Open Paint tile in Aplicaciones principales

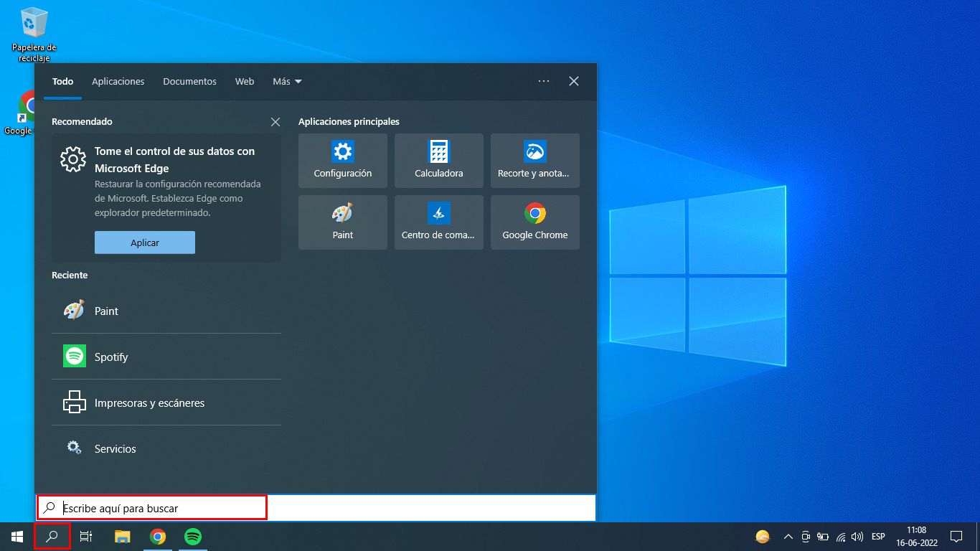[x=342, y=222]
